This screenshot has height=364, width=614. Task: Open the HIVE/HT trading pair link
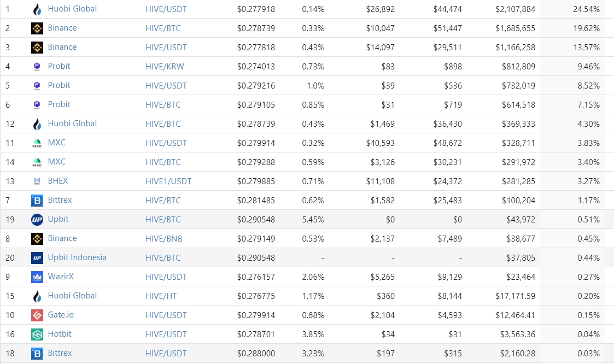pos(161,296)
